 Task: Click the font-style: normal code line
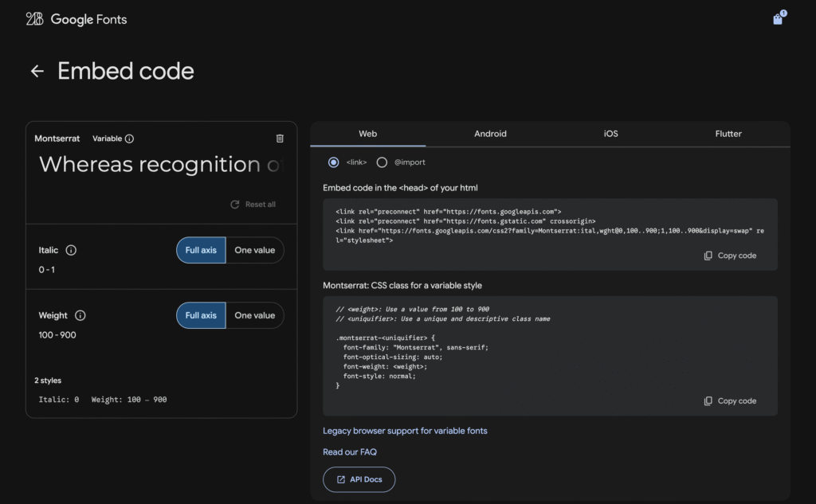[x=379, y=376]
